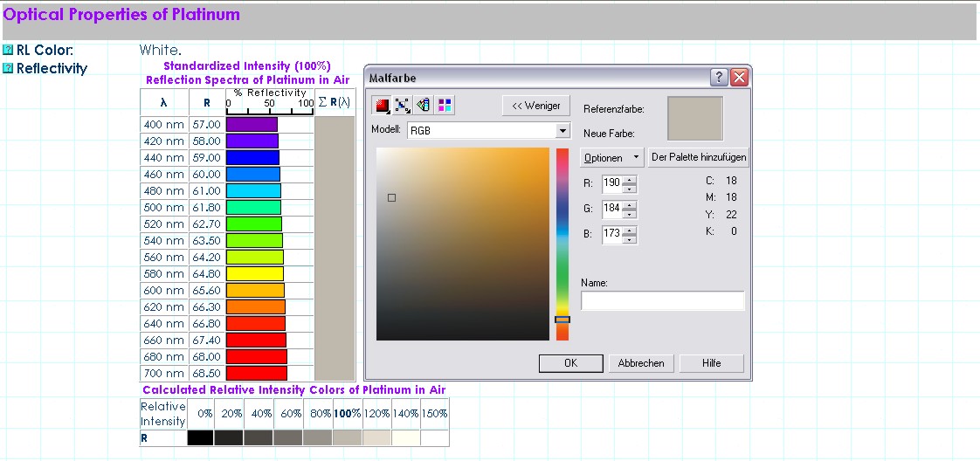
Task: Click Der Palette hinzufügen button
Action: (x=698, y=158)
